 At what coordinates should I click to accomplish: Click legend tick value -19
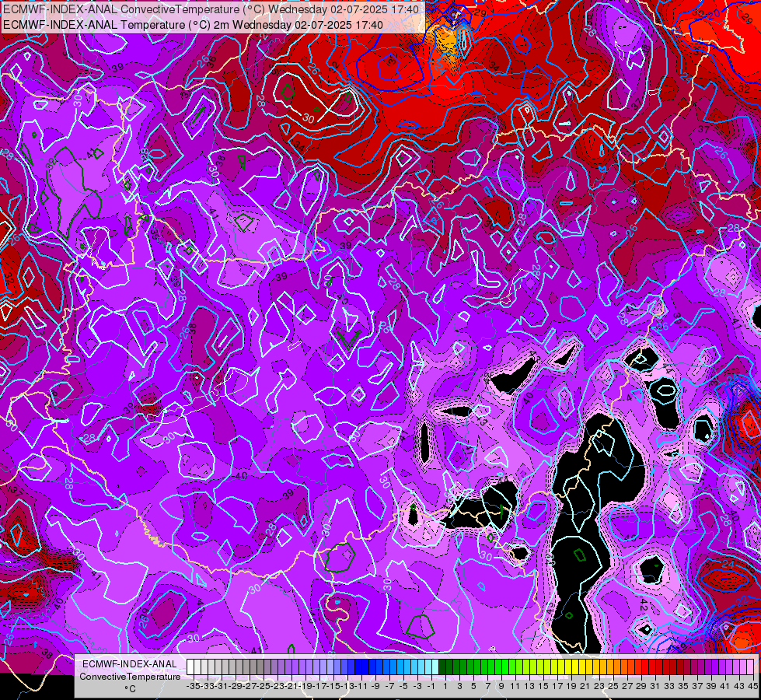[305, 686]
